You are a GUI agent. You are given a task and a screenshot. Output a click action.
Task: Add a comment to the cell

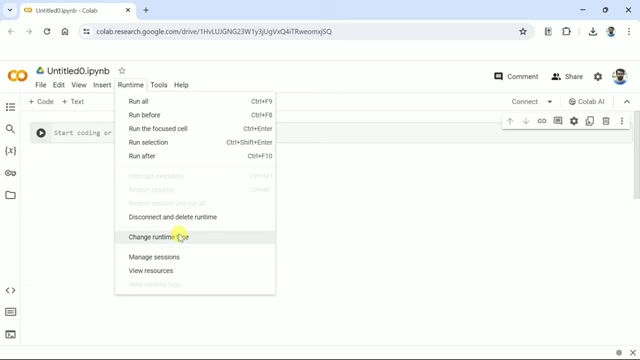coord(558,120)
